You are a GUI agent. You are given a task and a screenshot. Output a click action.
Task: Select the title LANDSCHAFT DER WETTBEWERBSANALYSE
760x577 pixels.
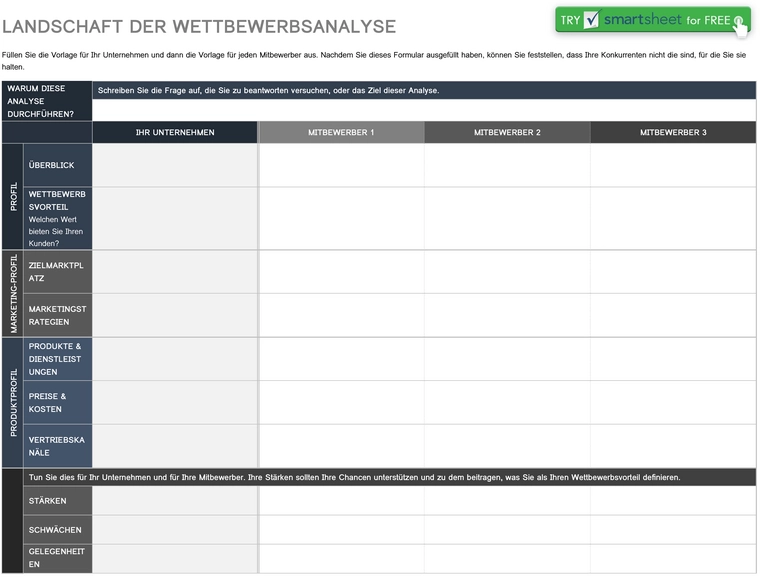(x=199, y=27)
